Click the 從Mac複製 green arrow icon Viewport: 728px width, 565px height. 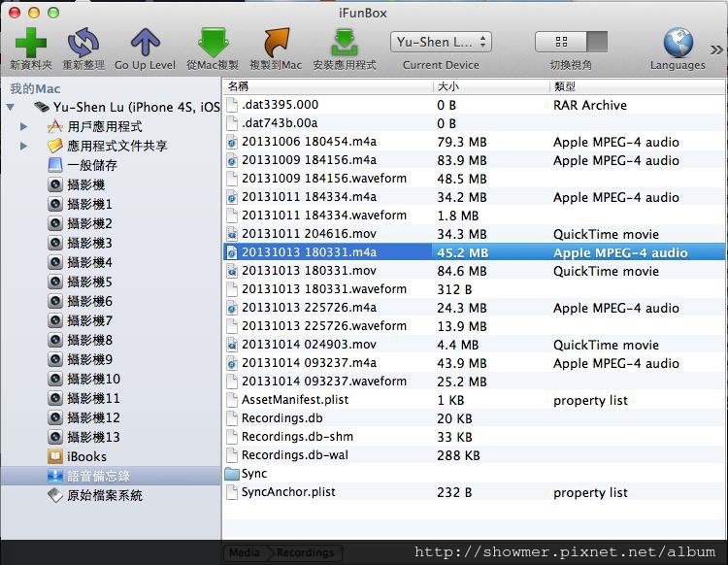213,43
